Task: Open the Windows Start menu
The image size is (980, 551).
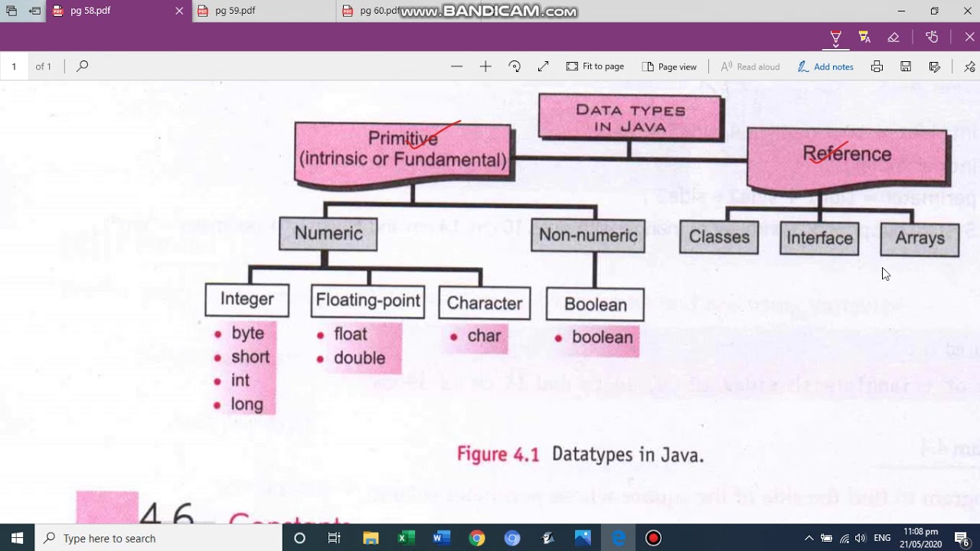Action: tap(17, 538)
